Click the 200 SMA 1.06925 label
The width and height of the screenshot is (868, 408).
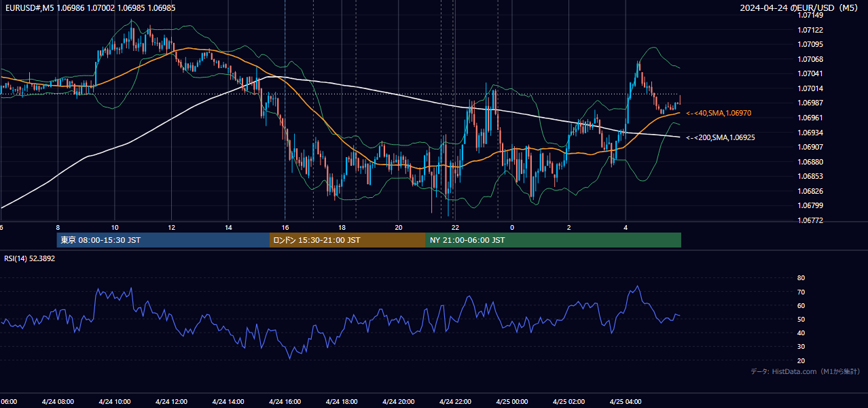pyautogui.click(x=721, y=137)
